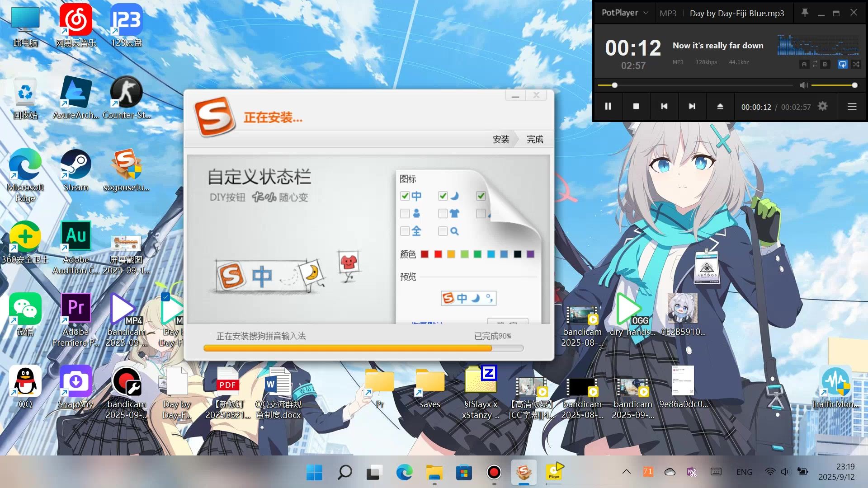Select Adobe Premiere Pro desktop shortcut

click(75, 320)
